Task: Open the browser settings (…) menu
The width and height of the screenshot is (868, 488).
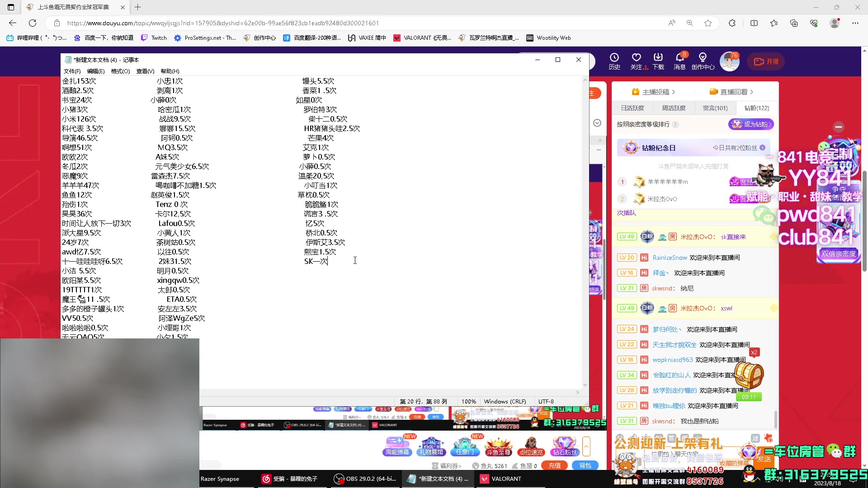Action: pos(856,23)
